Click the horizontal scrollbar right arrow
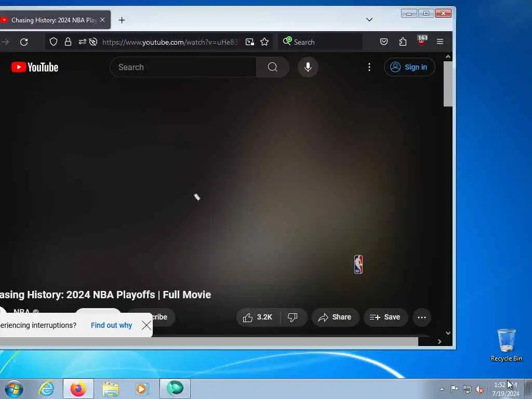 point(440,342)
